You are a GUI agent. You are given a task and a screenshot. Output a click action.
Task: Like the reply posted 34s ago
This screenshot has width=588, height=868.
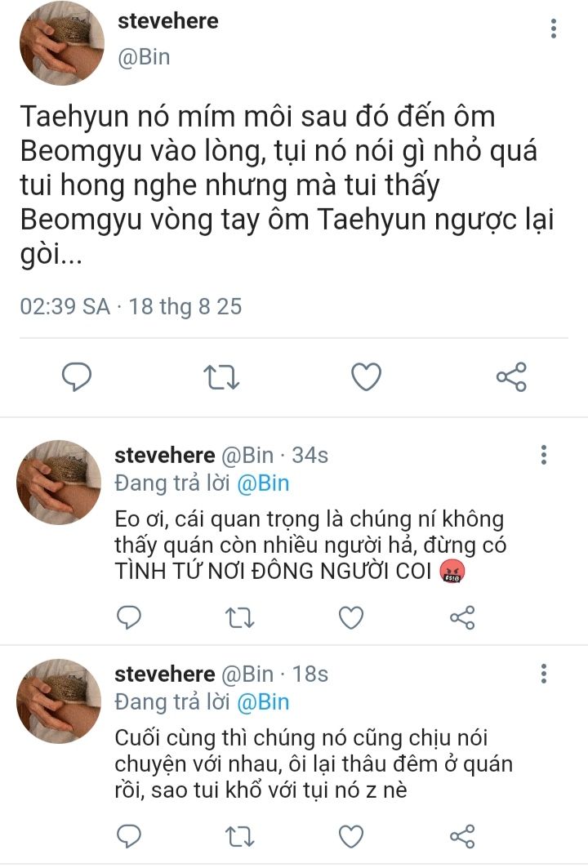click(351, 617)
